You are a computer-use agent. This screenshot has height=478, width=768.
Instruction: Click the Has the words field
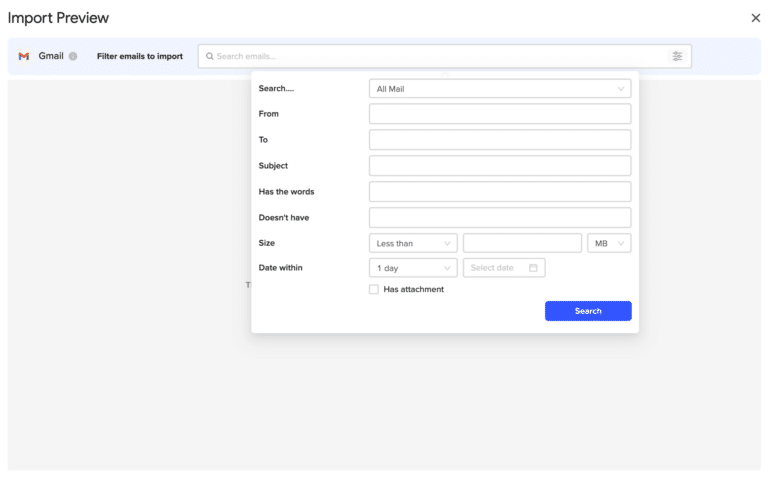[x=499, y=192]
